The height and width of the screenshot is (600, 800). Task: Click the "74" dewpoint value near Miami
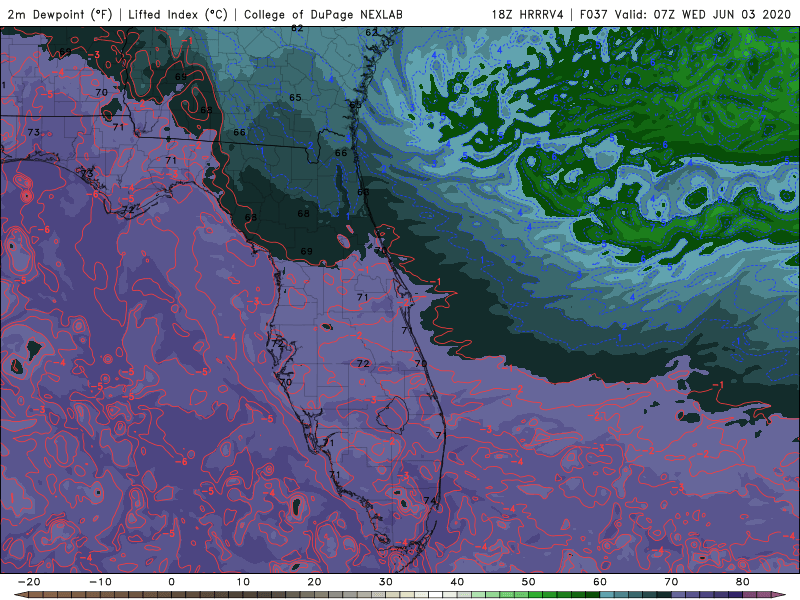[430, 501]
